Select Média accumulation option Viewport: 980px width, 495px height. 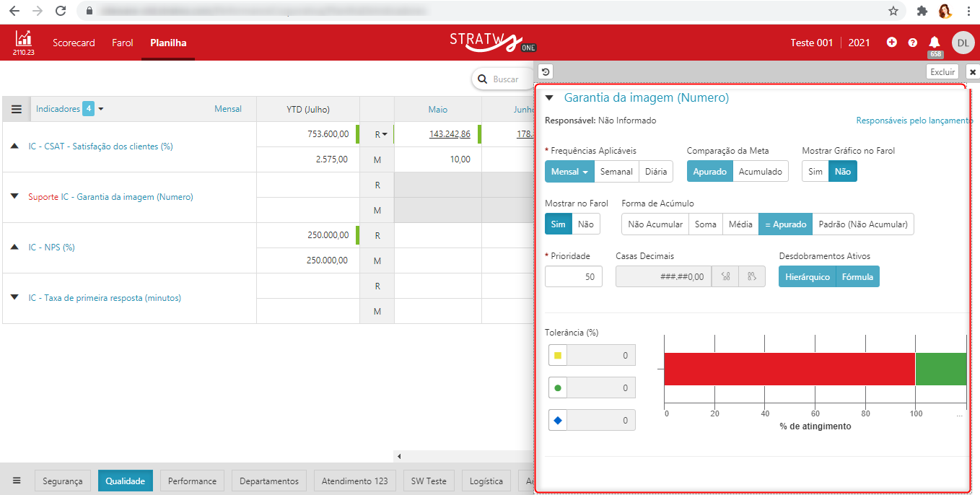coord(740,224)
